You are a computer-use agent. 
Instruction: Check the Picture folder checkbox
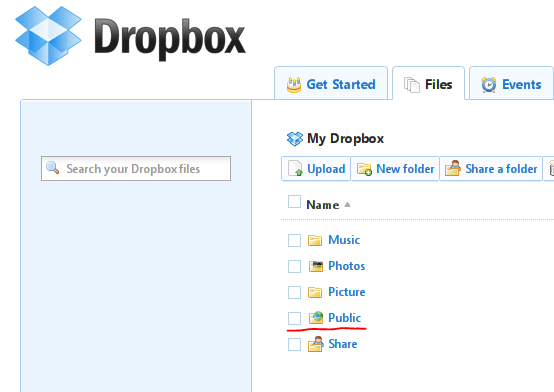[x=294, y=292]
